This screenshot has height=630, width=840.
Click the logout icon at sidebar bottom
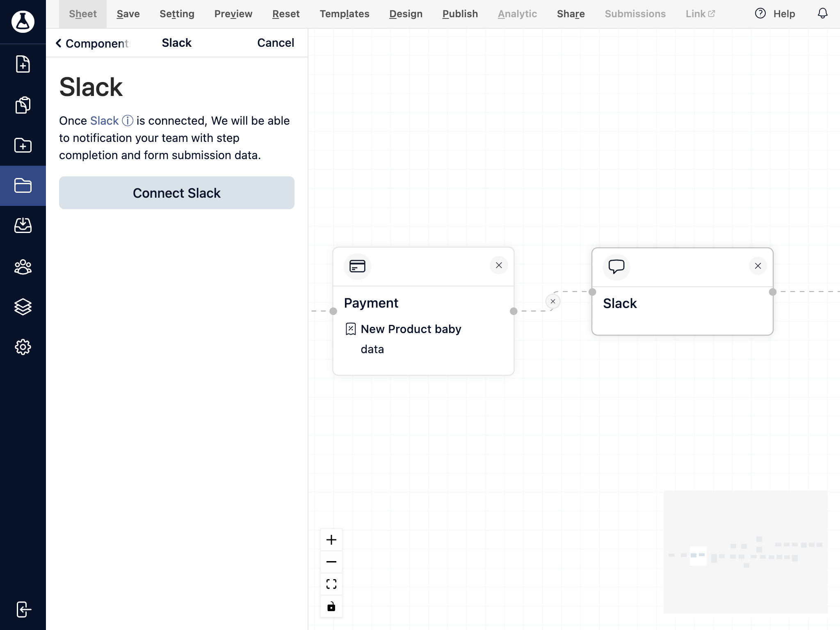point(24,609)
